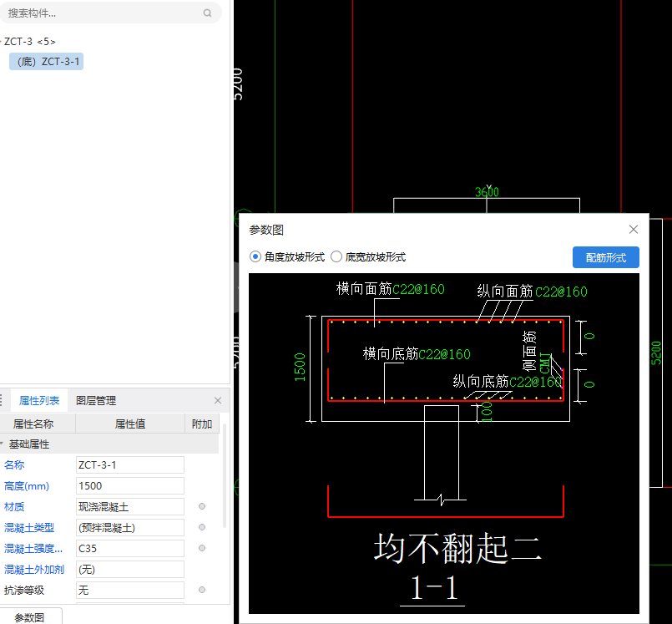
Task: Click the 侧面筋 CMJ value
Action: (545, 363)
